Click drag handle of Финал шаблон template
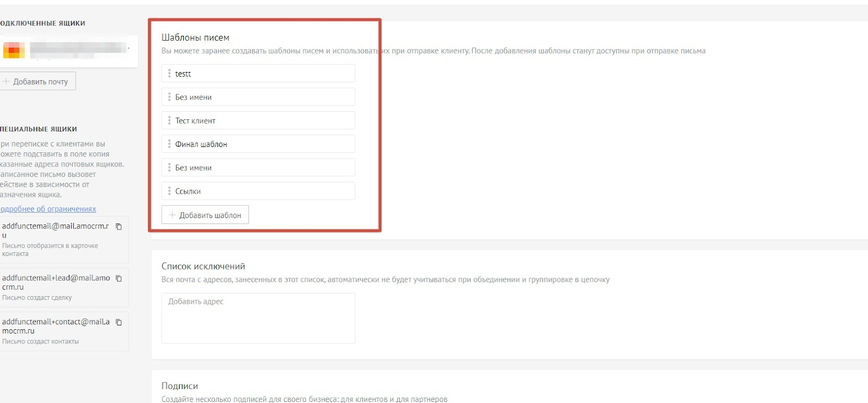The height and width of the screenshot is (403, 868). pyautogui.click(x=169, y=144)
